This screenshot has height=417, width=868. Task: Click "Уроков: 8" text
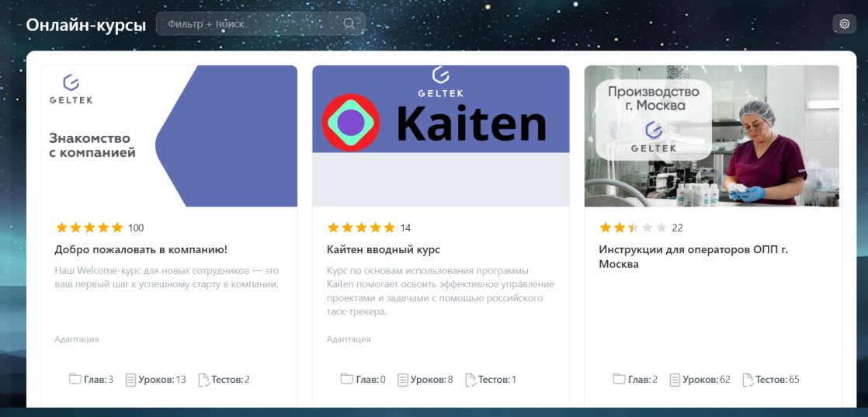432,380
